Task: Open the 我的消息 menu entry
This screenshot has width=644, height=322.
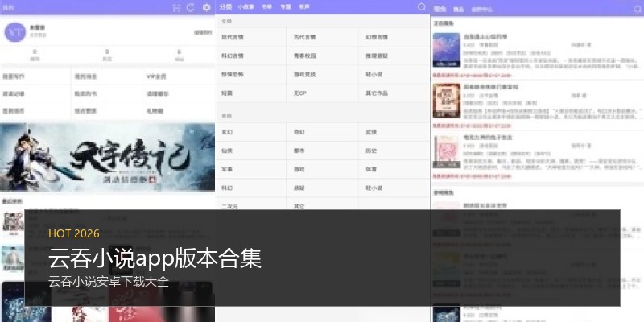Action: click(85, 76)
